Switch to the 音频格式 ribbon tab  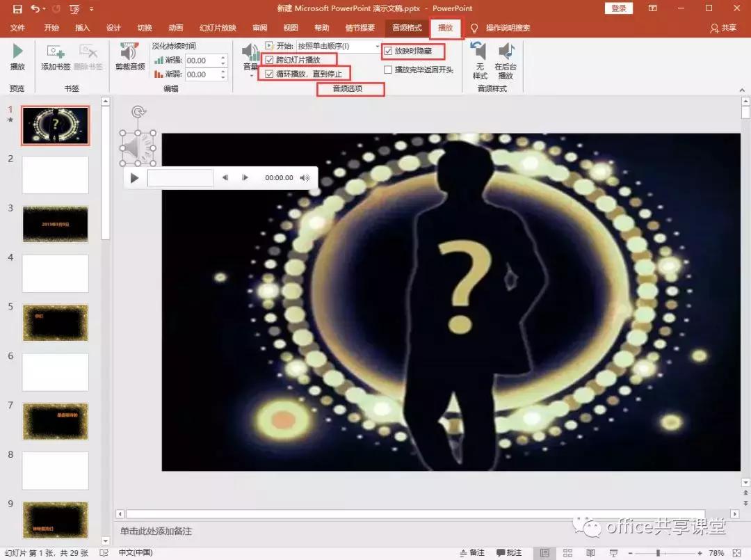pos(407,28)
